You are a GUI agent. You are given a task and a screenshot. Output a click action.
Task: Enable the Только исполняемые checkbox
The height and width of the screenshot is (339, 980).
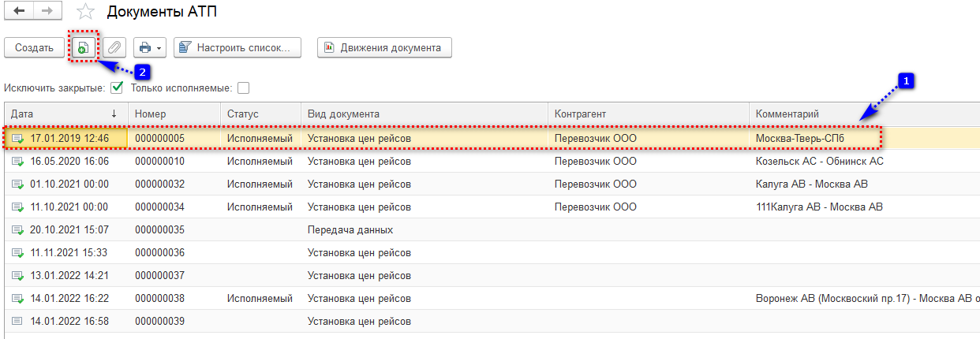point(243,88)
